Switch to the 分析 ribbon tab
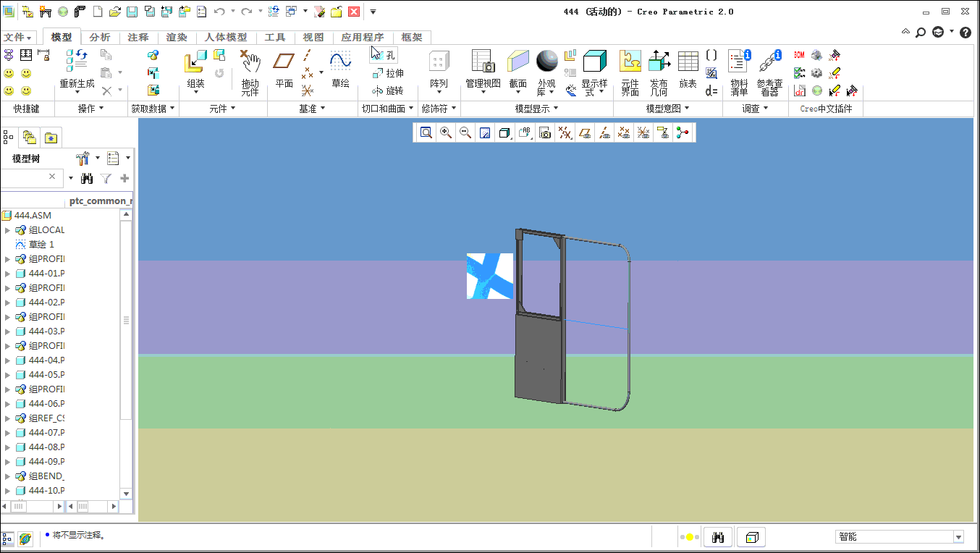Image resolution: width=980 pixels, height=553 pixels. coord(100,37)
